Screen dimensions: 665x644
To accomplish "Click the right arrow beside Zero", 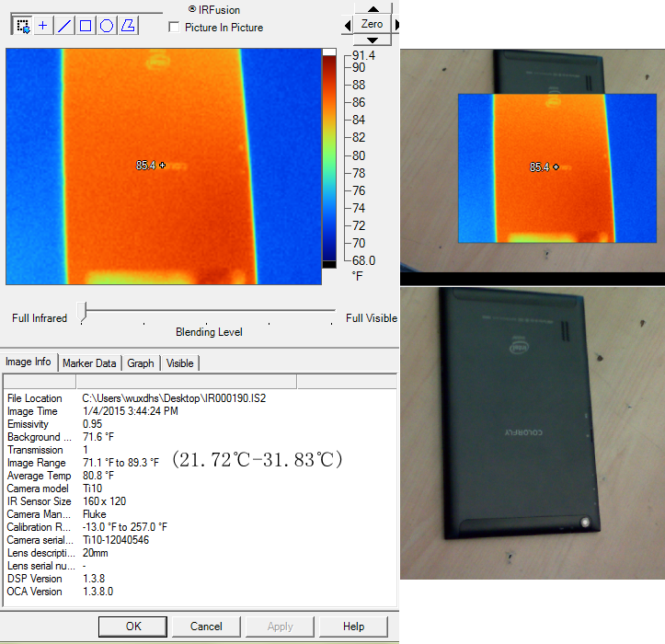I will click(x=396, y=25).
